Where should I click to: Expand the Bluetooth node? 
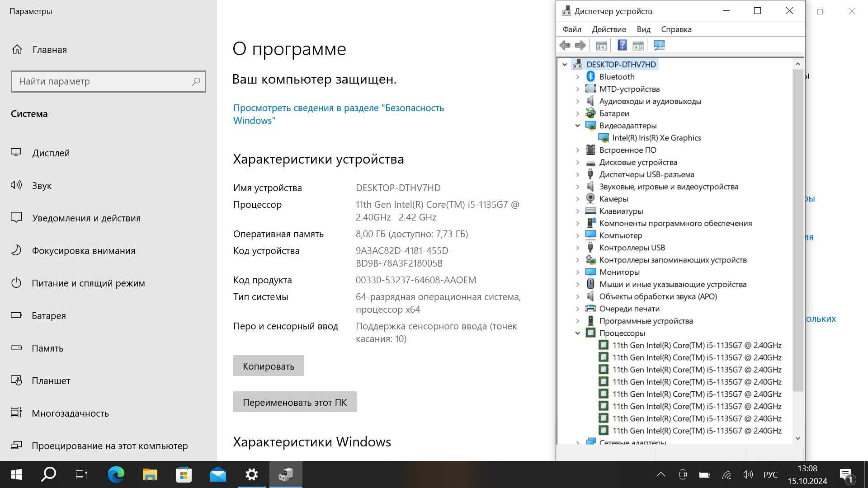tap(577, 77)
